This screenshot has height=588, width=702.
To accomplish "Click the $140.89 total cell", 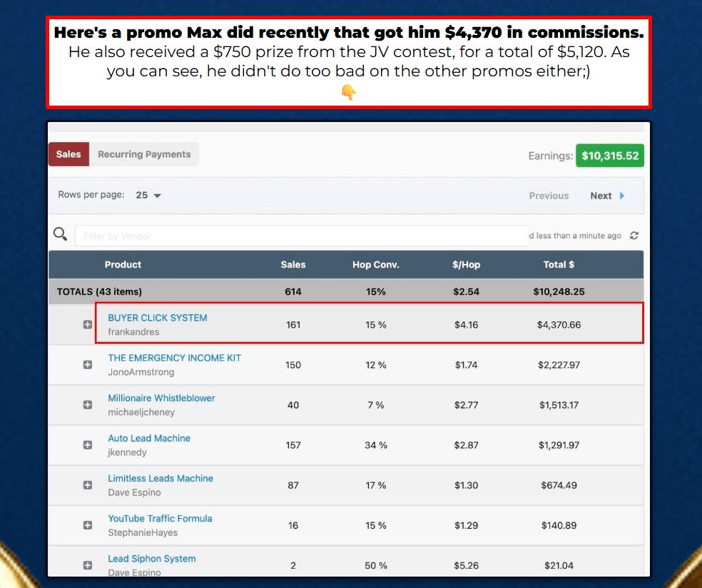I will point(559,525).
